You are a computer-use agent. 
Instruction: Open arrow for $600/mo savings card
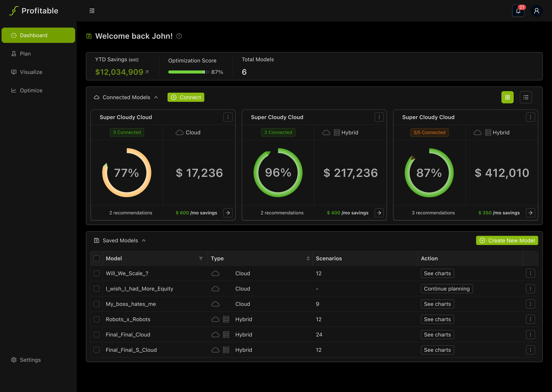pos(228,213)
